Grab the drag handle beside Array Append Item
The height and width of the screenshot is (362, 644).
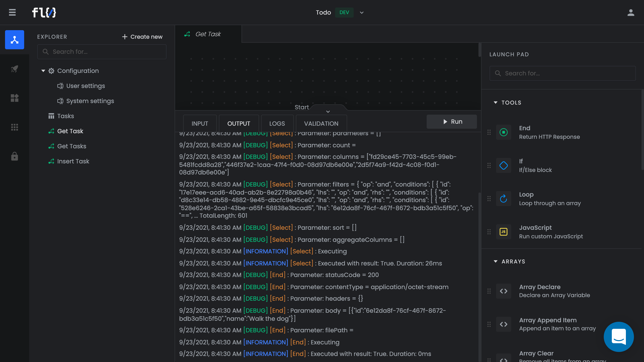489,324
